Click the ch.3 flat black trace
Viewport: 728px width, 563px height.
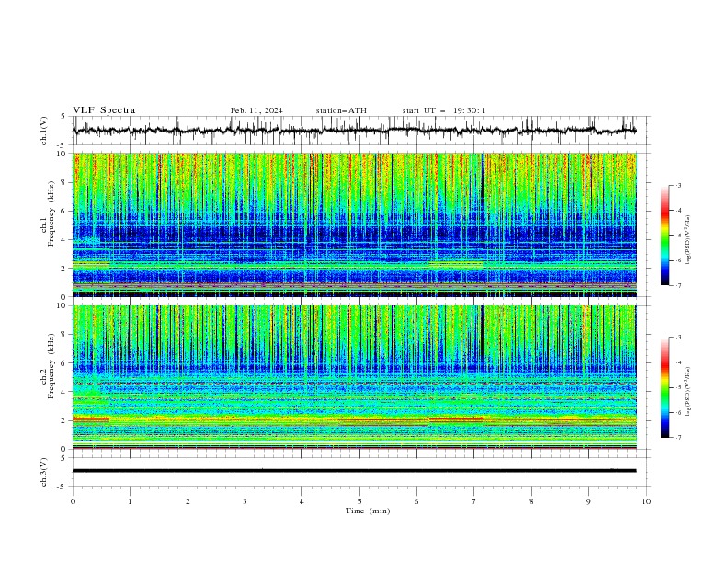coord(354,471)
